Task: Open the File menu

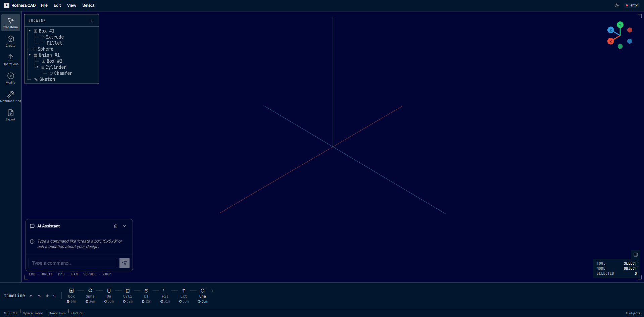Action: pyautogui.click(x=44, y=5)
